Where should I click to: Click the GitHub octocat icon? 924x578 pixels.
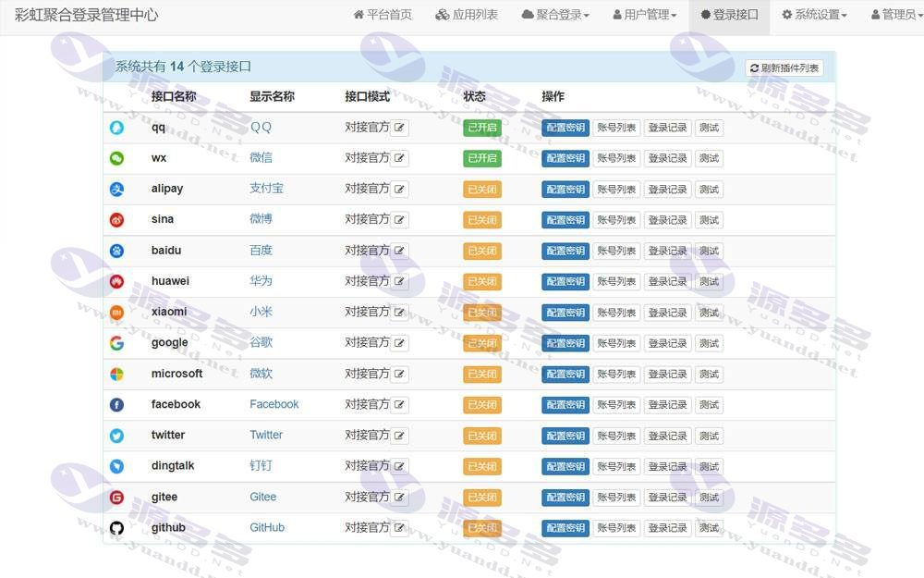tap(116, 528)
